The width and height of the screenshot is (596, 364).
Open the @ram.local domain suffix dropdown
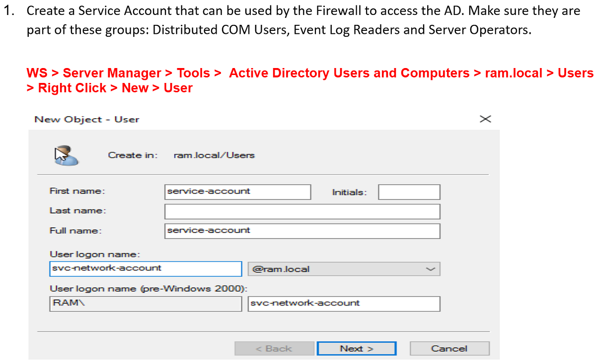pyautogui.click(x=344, y=269)
